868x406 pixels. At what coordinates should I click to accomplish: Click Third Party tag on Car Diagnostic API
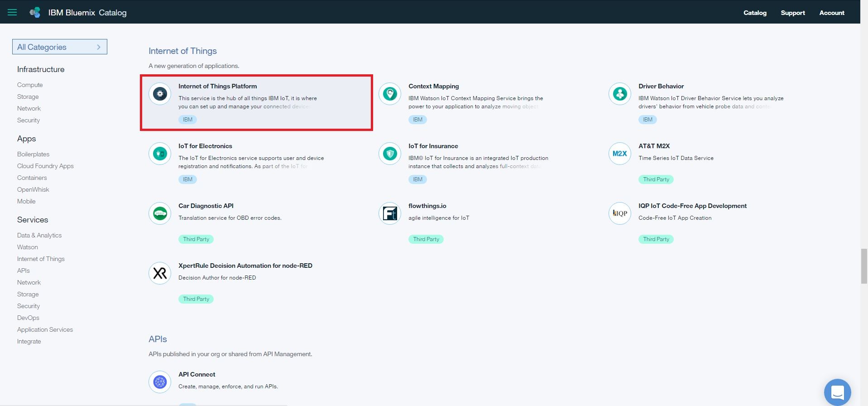[196, 239]
